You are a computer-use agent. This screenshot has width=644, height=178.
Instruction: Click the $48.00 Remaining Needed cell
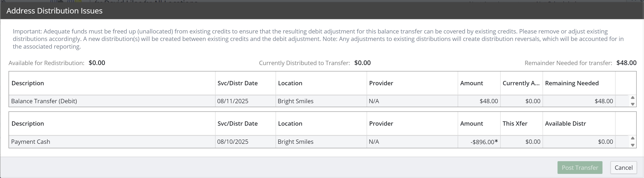pyautogui.click(x=604, y=101)
